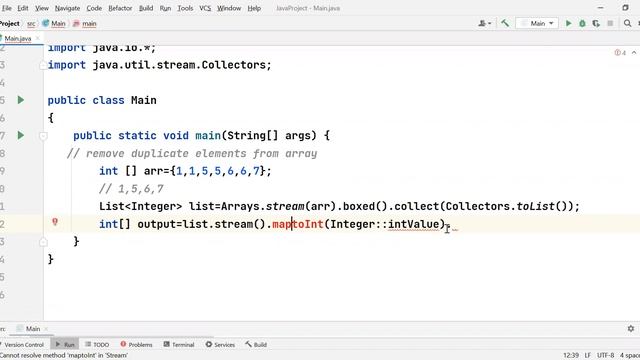Open the TODO tool window
Viewport: 640px width, 360px height.
tap(97, 344)
